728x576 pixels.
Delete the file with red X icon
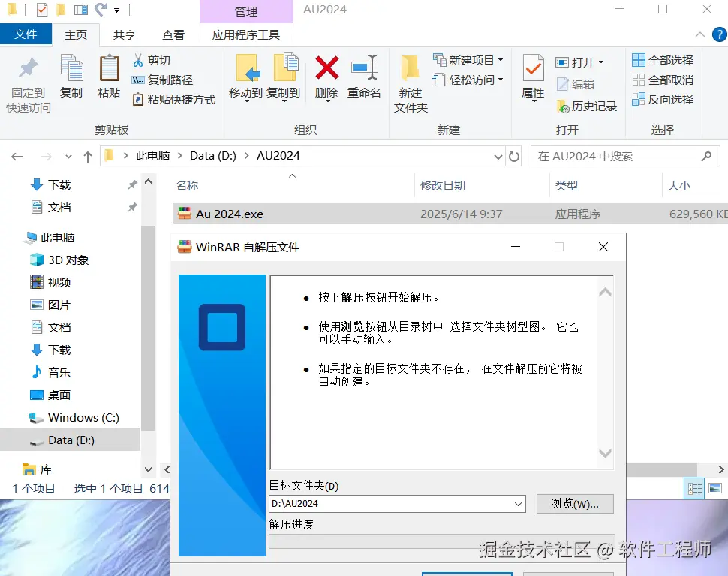[327, 78]
